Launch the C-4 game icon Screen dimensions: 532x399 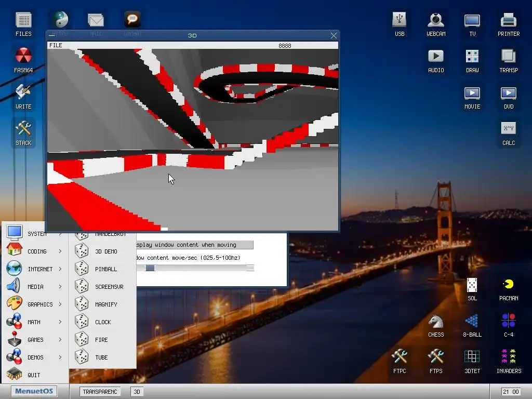pyautogui.click(x=508, y=325)
